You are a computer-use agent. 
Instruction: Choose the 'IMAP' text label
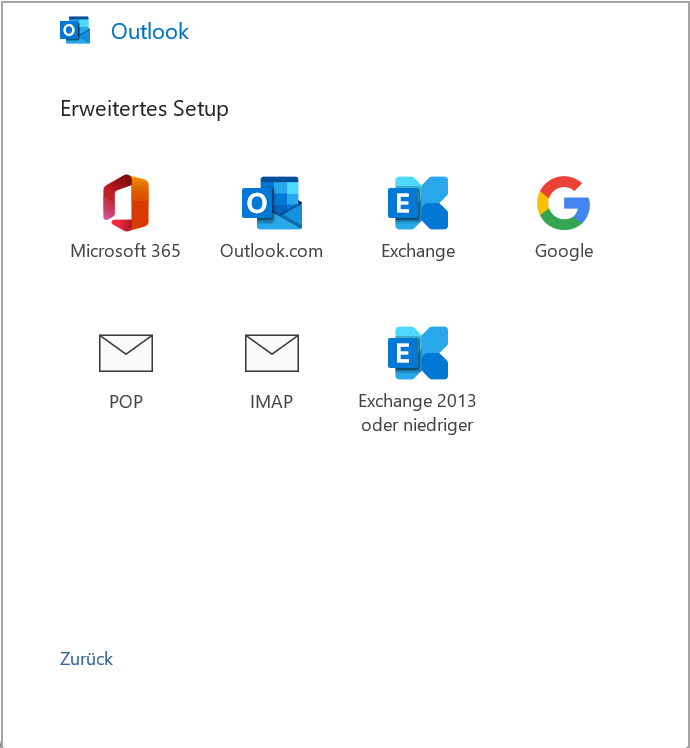tap(271, 402)
